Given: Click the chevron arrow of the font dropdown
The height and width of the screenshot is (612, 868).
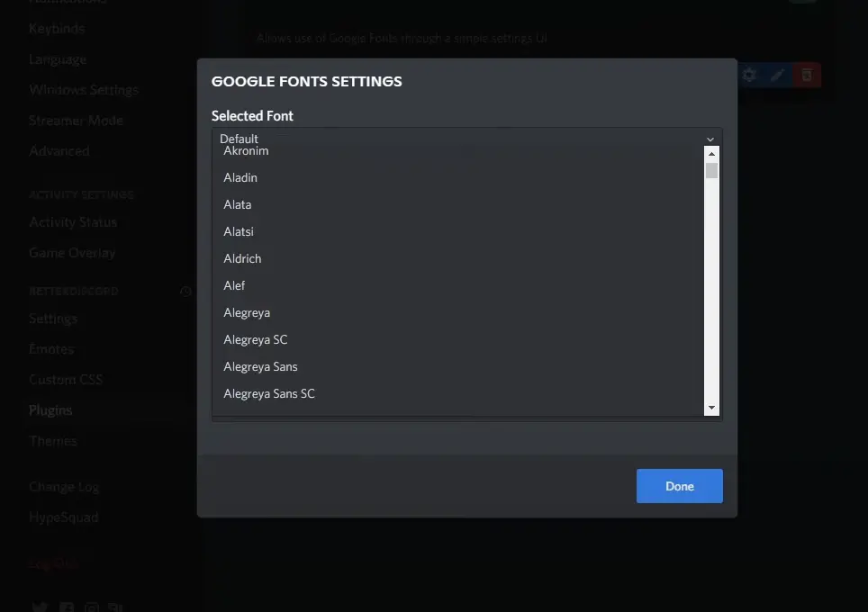Looking at the screenshot, I should (710, 139).
